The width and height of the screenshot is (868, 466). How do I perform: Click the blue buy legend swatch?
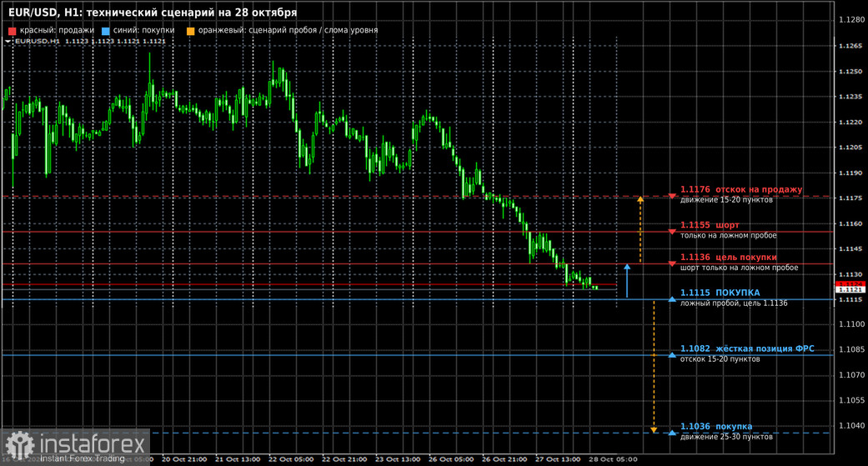(106, 31)
